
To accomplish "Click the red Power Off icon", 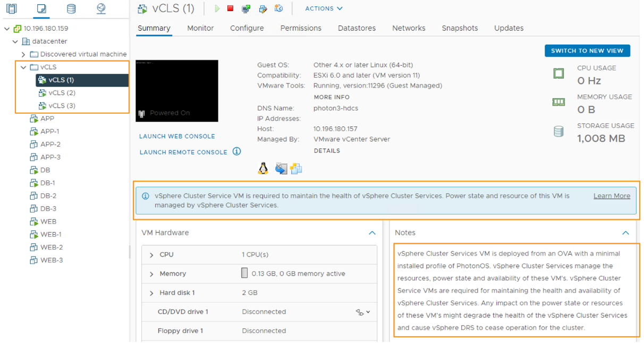I will tap(230, 8).
